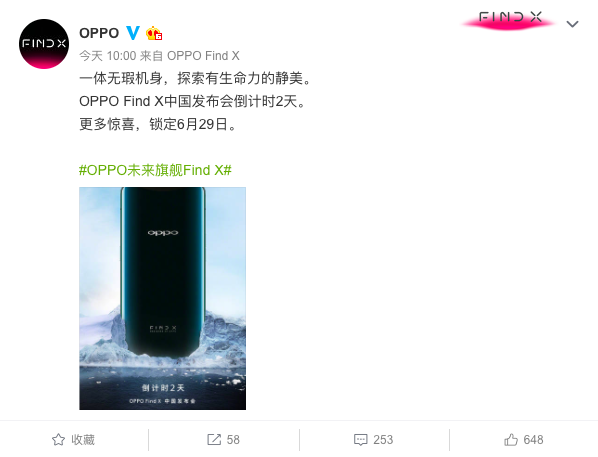Click the thumbs-up like icon
This screenshot has height=457, width=598.
511,439
